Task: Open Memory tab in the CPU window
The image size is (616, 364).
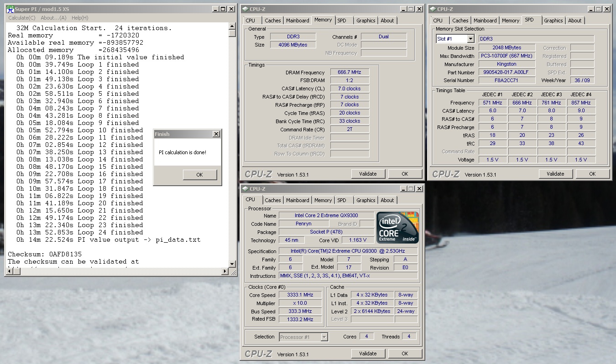Action: point(323,200)
